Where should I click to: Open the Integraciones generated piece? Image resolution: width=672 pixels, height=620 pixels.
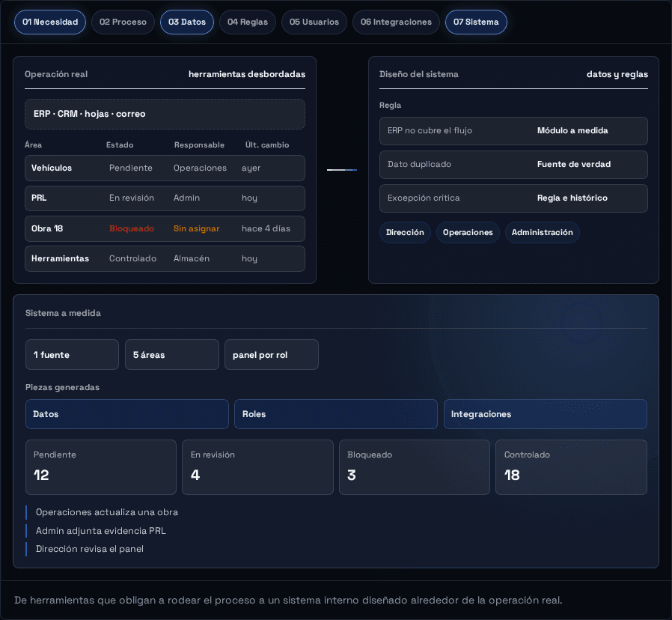point(546,414)
